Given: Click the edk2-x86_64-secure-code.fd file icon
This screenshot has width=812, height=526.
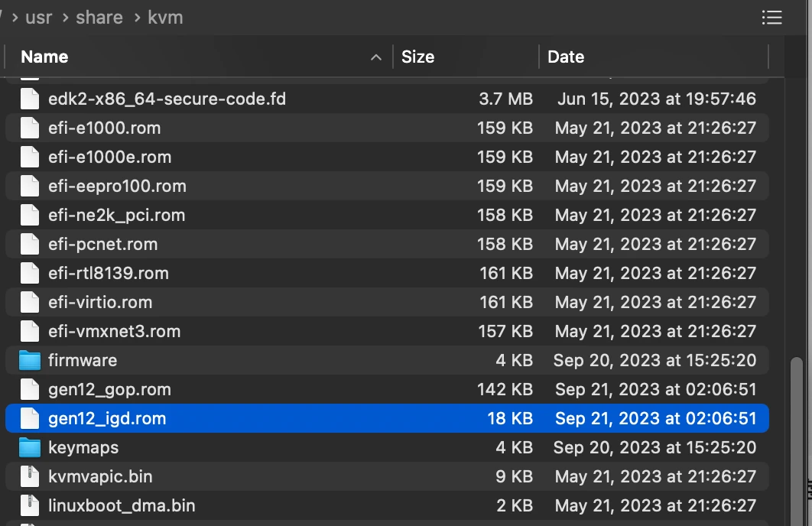Looking at the screenshot, I should [29, 99].
